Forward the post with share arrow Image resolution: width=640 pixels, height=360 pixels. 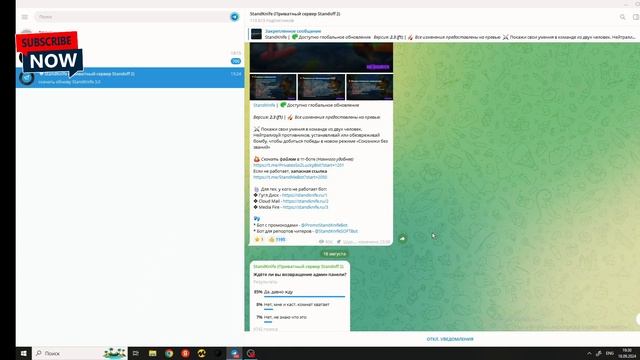(x=402, y=238)
